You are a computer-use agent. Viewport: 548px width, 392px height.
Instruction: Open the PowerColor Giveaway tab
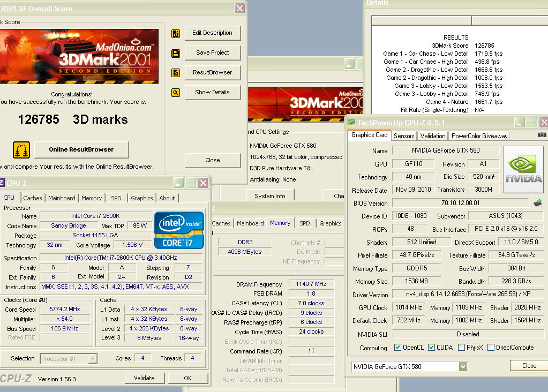[479, 136]
